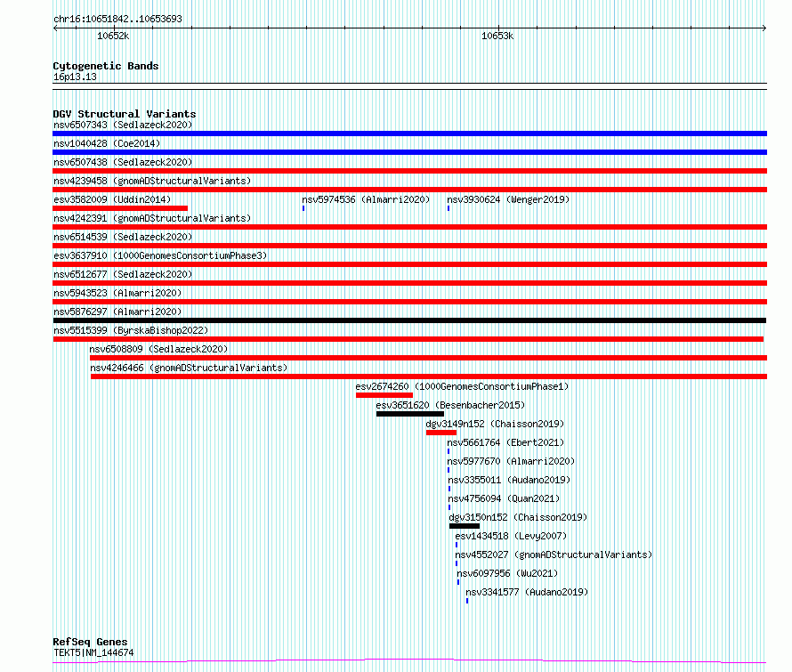Open the nsv1040428 (Coe2014) variant label
The width and height of the screenshot is (792, 672).
coord(107,143)
